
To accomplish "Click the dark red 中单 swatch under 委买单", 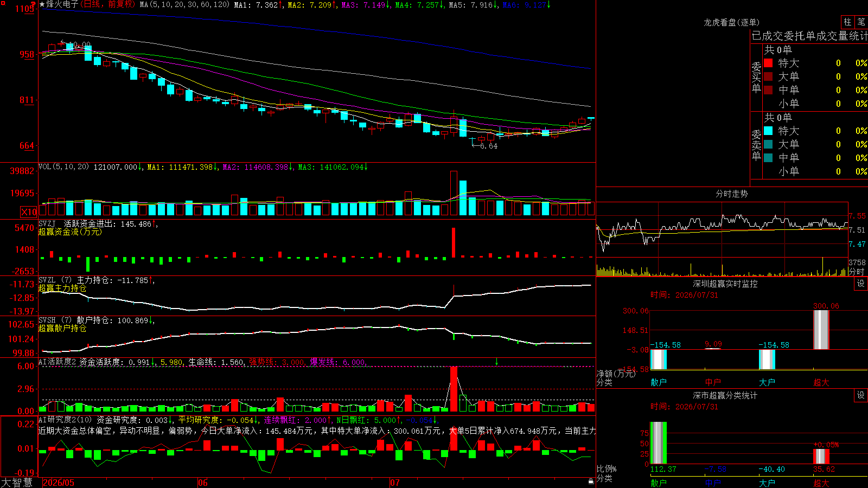I will 768,90.
